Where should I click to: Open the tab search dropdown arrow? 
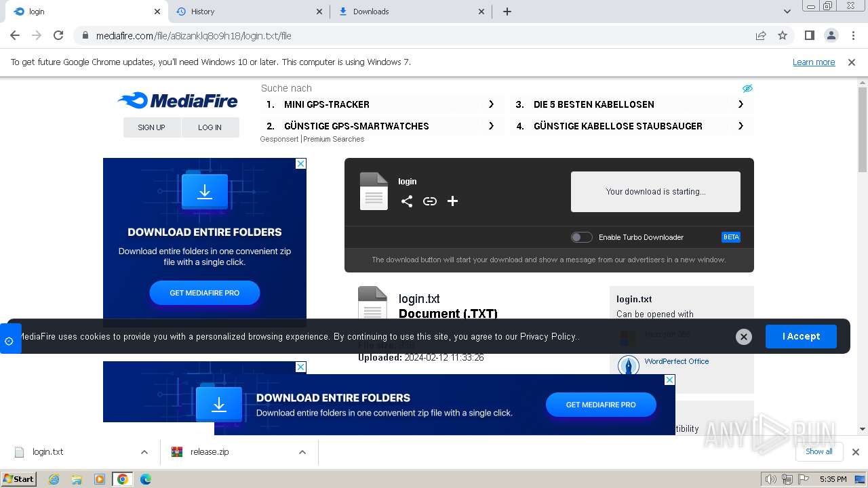pyautogui.click(x=787, y=12)
